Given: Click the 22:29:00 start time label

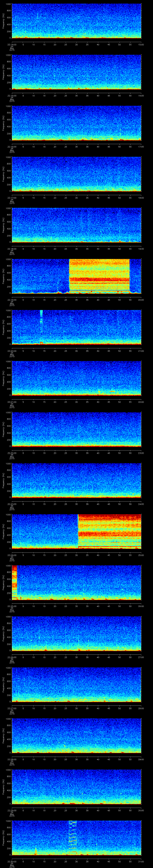Looking at the screenshot, I should tap(12, 810).
